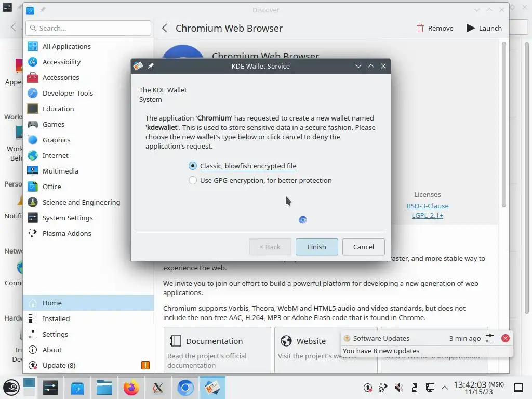Click Science and Engineering icon

[x=33, y=202]
